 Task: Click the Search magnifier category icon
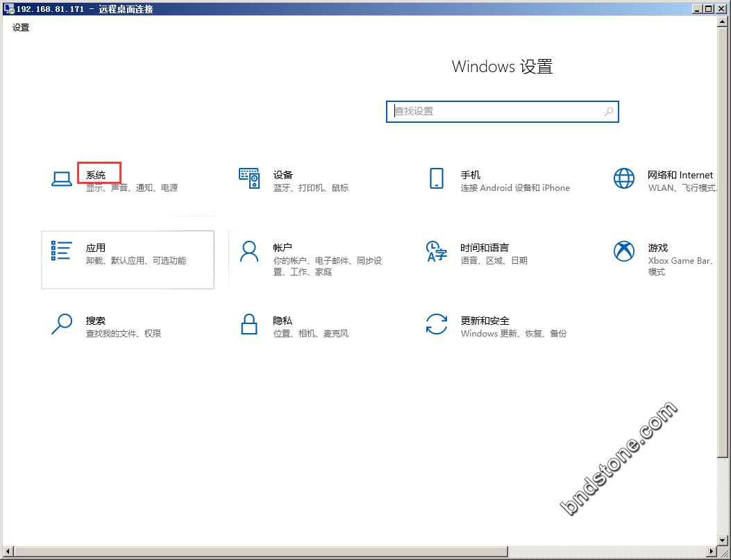tap(62, 324)
